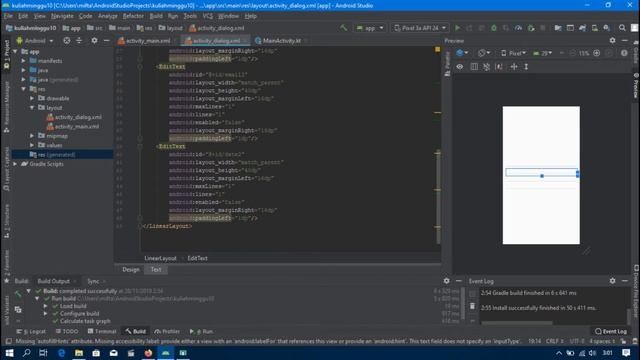Show preview warnings and errors icon
The image size is (640, 360).
[x=624, y=53]
